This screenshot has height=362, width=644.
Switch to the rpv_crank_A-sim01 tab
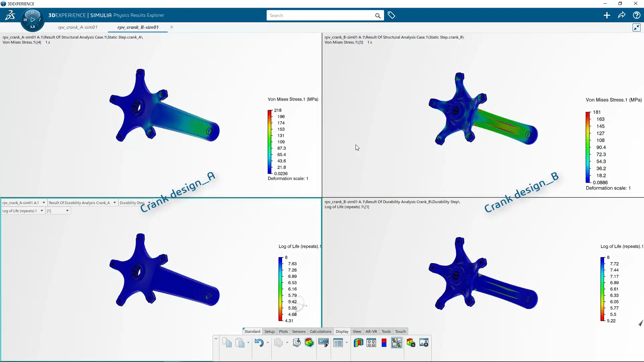point(77,27)
